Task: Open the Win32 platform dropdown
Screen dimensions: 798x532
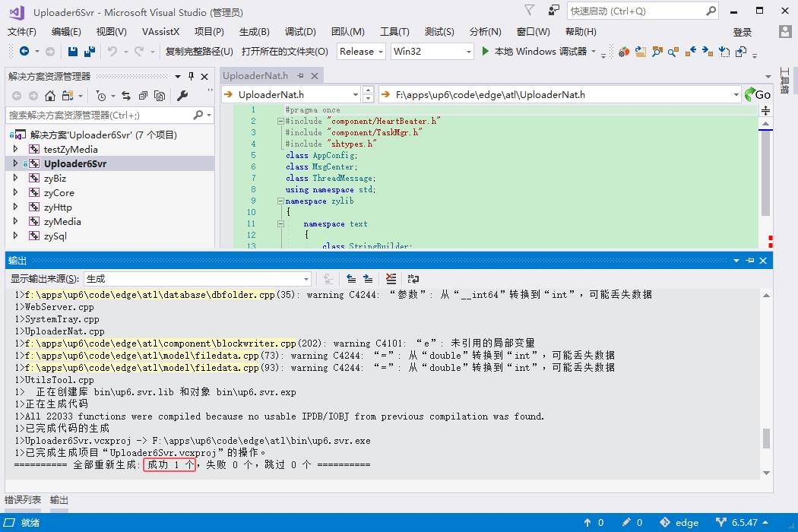Action: click(x=432, y=52)
